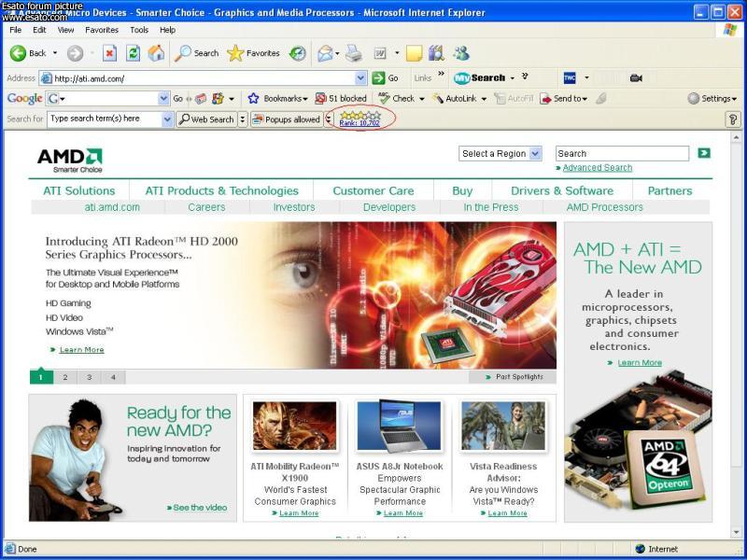Open Google toolbar Settings

[x=712, y=99]
